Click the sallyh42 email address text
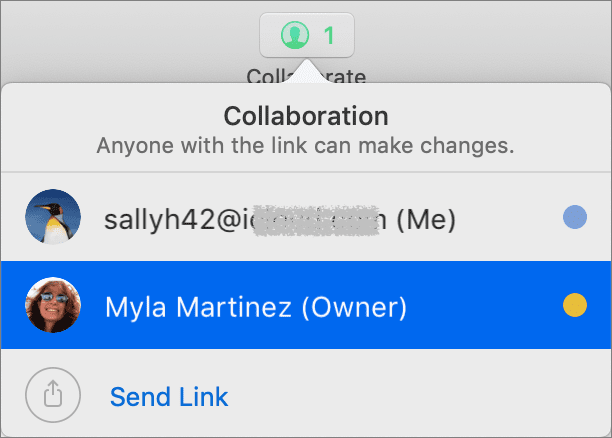This screenshot has height=438, width=612. pos(246,219)
